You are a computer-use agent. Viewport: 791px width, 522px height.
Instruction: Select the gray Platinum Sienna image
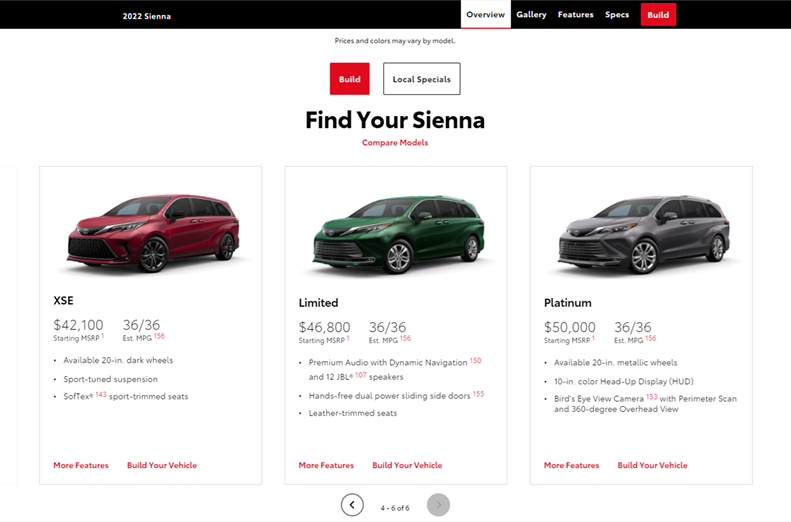[x=641, y=235]
